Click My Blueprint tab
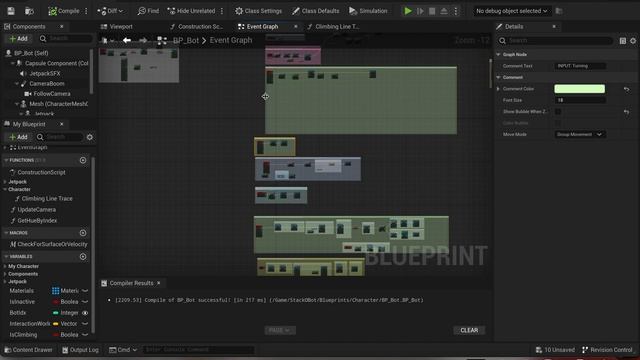 point(29,124)
